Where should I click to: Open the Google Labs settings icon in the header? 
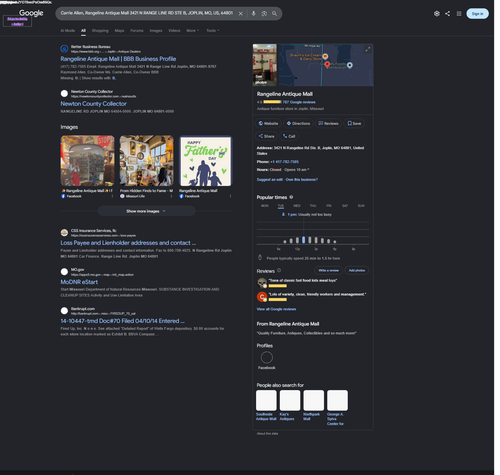(x=437, y=14)
